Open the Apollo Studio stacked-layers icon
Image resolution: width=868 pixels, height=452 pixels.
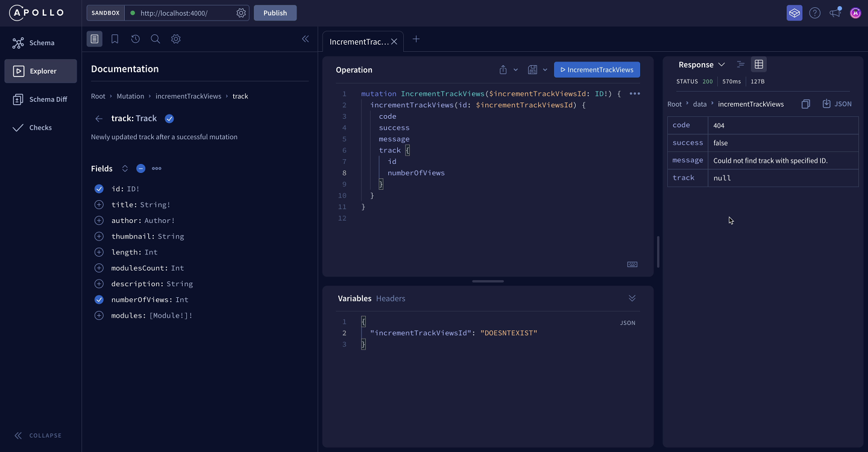point(794,13)
